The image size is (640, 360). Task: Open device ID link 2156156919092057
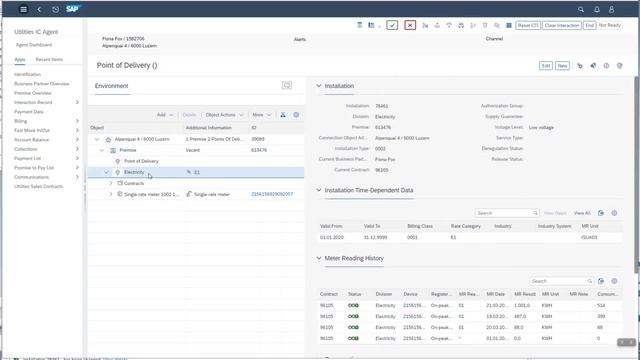[x=272, y=194]
